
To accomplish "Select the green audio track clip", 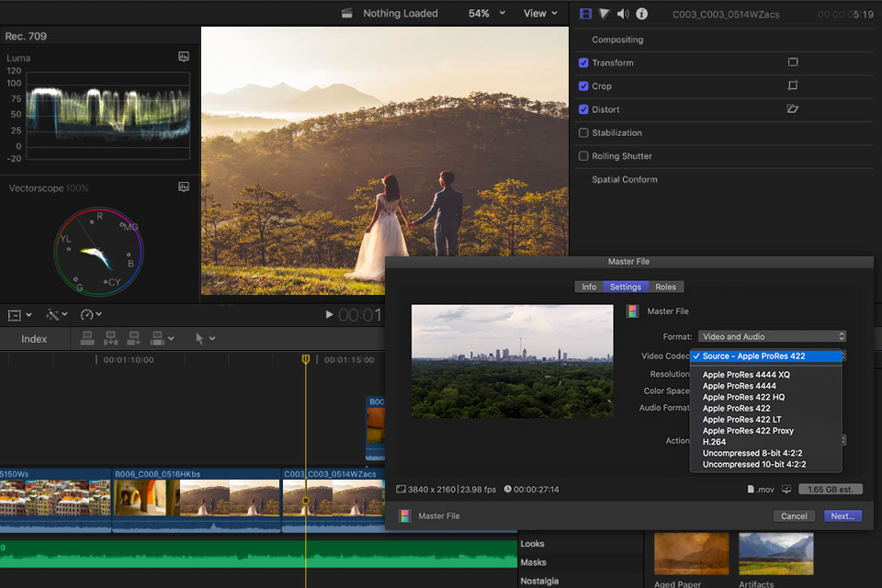I will (x=258, y=554).
